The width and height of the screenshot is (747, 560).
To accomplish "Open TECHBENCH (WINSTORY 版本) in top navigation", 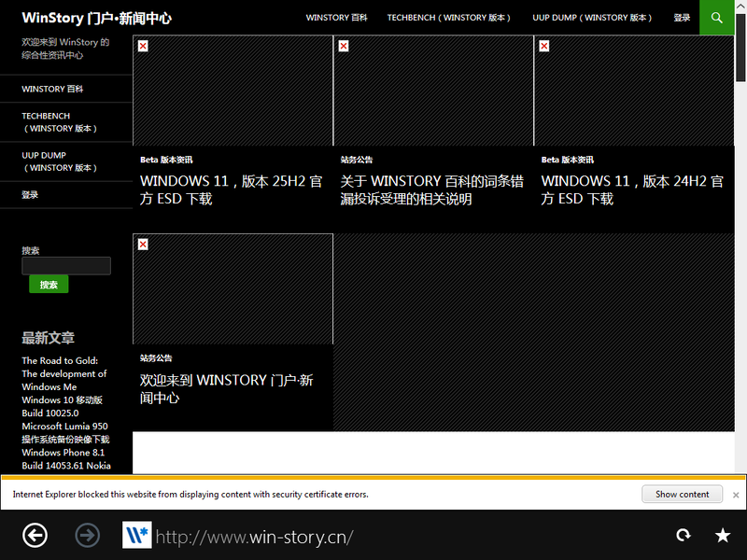I will point(448,18).
